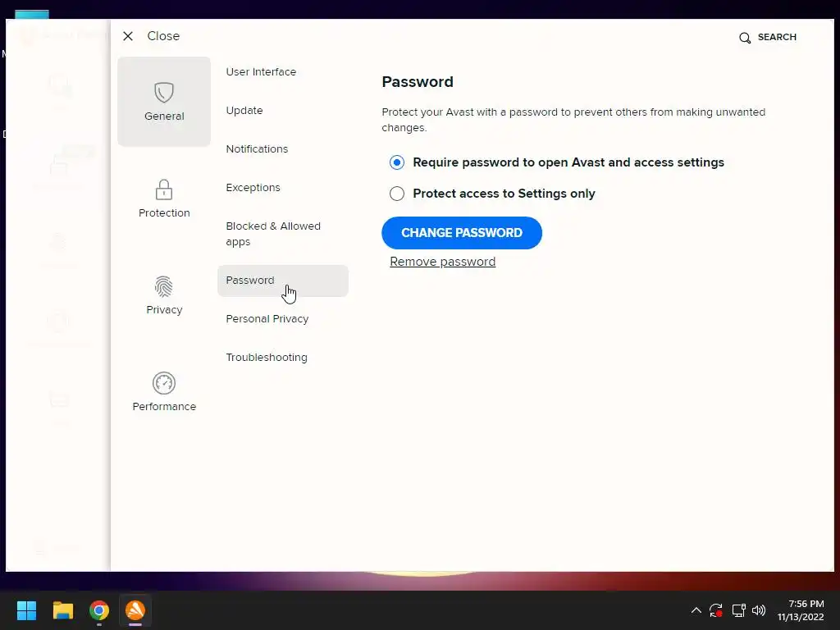Open the Notifications settings tab
Screen dimensions: 840x630
point(257,149)
